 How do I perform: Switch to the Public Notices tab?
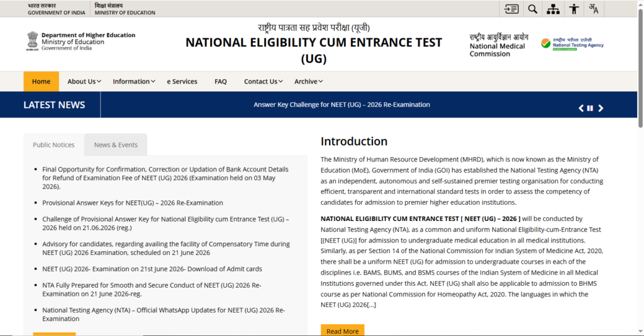pos(54,145)
